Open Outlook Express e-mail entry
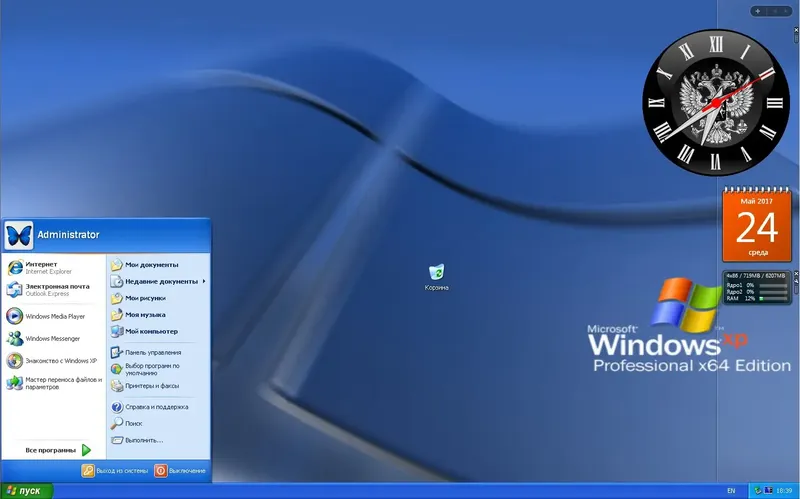This screenshot has height=499, width=800. [x=54, y=290]
